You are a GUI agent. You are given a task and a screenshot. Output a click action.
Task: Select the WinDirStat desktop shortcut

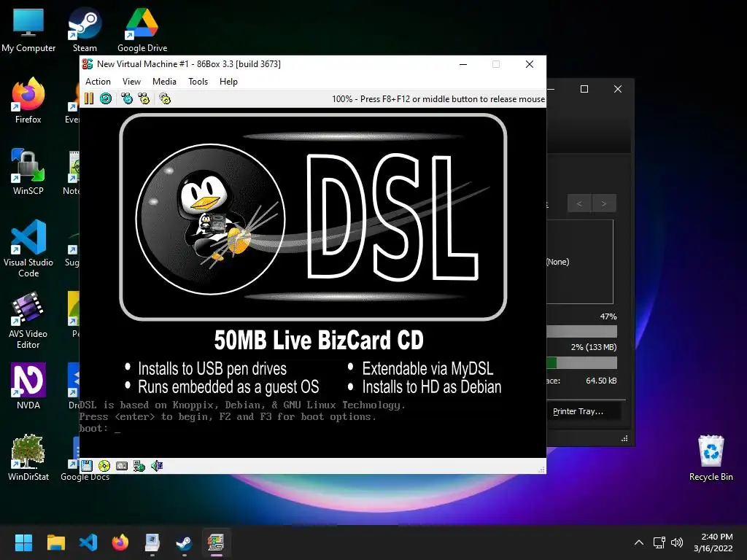28,458
